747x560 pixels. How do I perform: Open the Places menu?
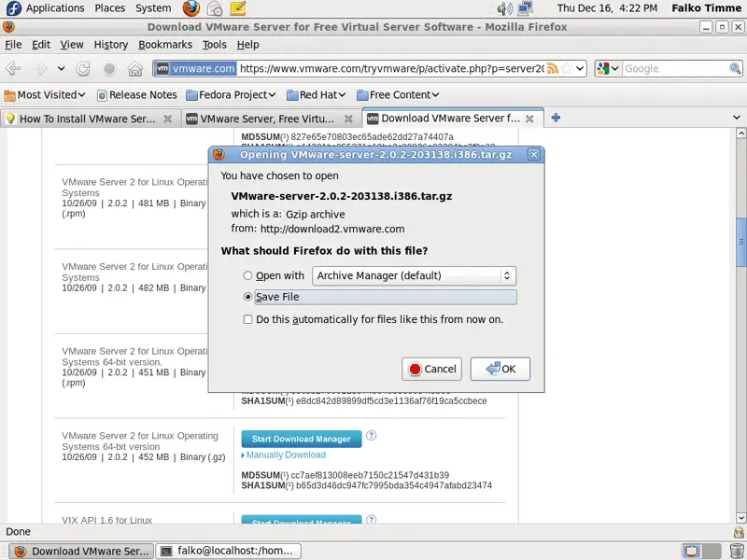tap(110, 8)
